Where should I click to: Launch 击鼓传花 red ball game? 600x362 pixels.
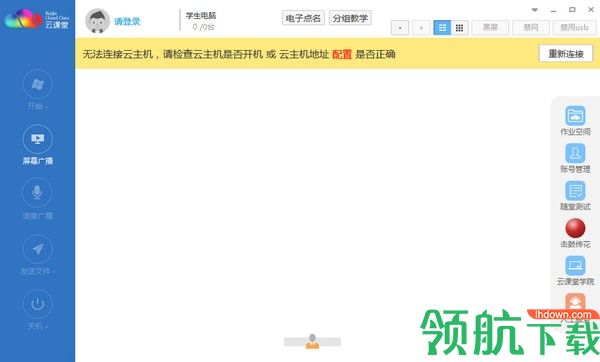pos(575,228)
